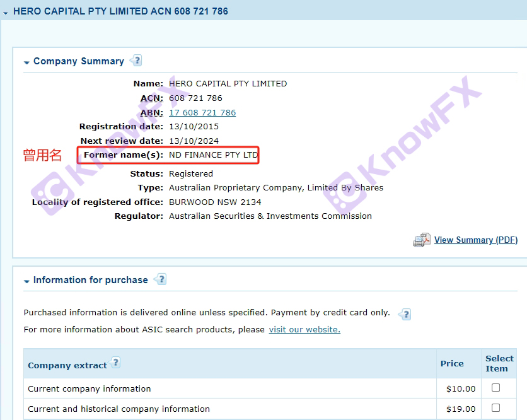Click regulator Australian Securities & Investments Commission
This screenshot has width=527, height=420.
click(x=270, y=216)
